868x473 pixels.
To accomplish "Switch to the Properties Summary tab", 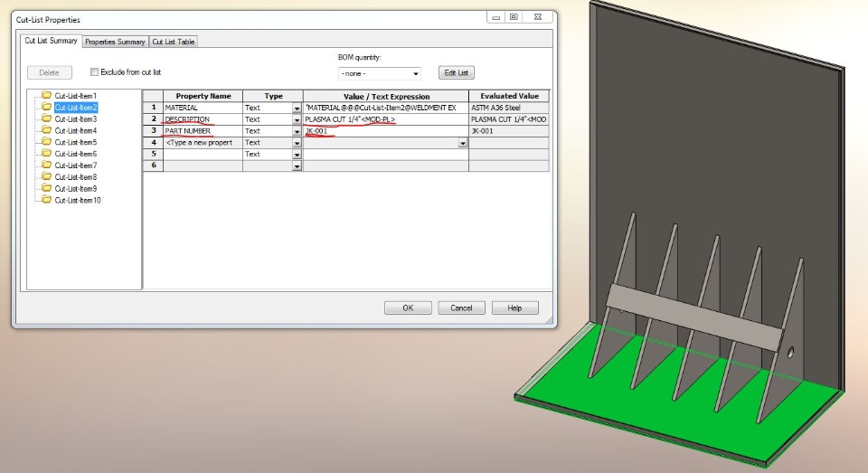I will [x=115, y=42].
